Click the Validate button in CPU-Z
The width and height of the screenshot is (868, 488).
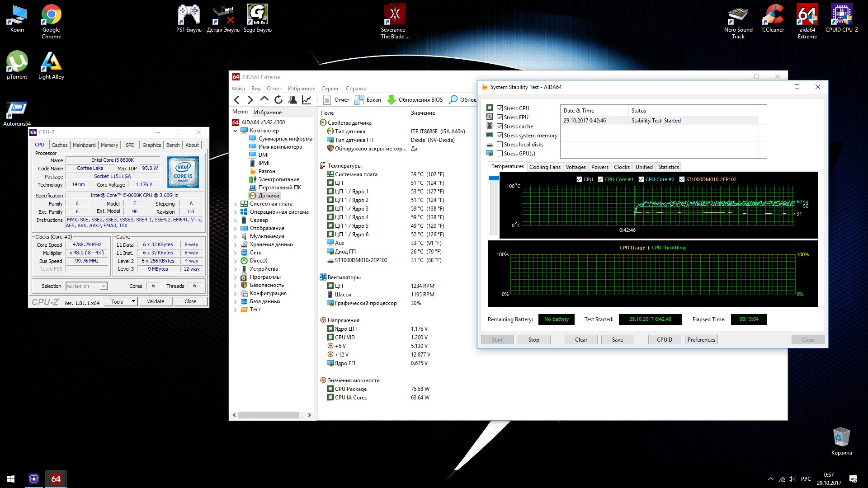[x=156, y=301]
